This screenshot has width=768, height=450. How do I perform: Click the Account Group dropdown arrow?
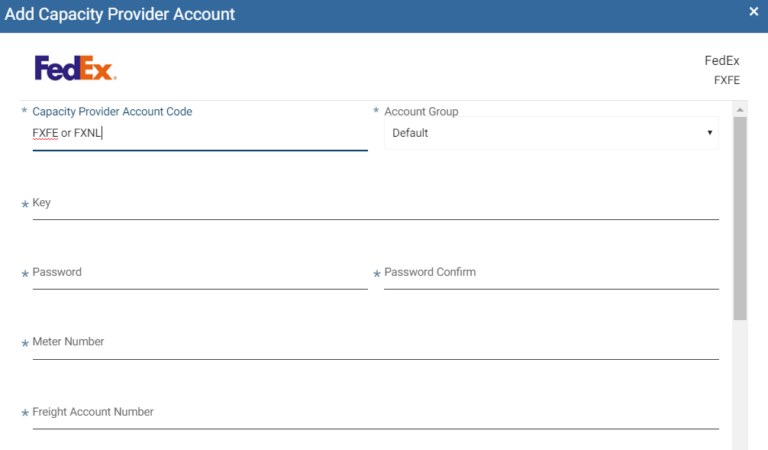point(709,133)
